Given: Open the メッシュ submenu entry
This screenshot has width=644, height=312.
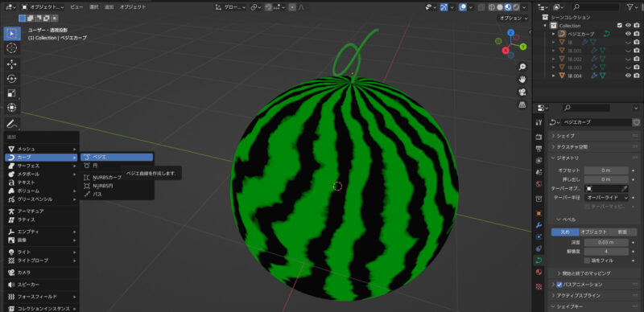Looking at the screenshot, I should click(41, 149).
